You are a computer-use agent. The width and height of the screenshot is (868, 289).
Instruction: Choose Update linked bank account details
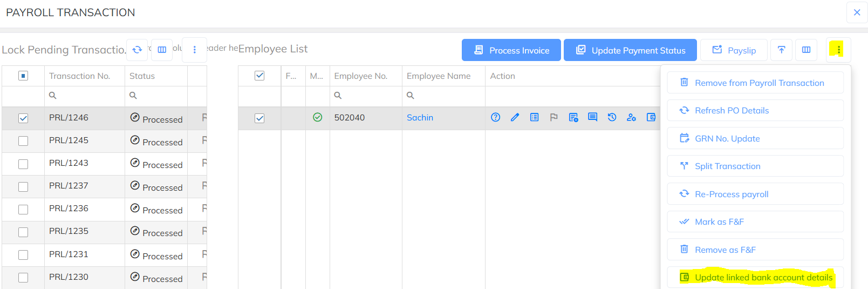(755, 277)
